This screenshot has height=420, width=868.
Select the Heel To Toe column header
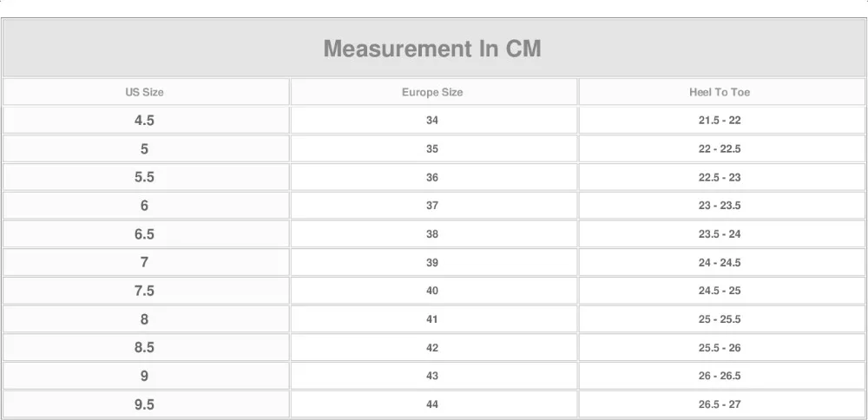(x=720, y=92)
